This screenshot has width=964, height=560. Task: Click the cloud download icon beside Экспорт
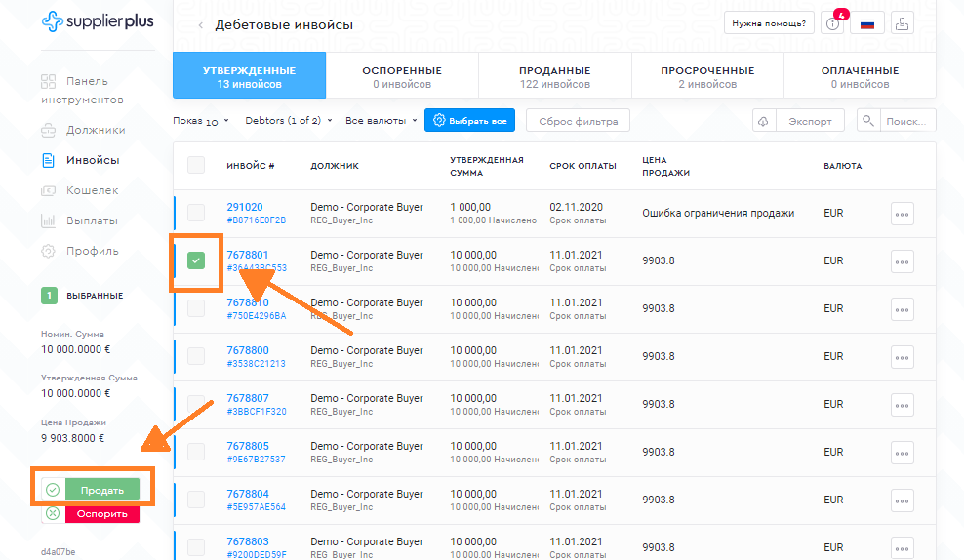pyautogui.click(x=763, y=121)
